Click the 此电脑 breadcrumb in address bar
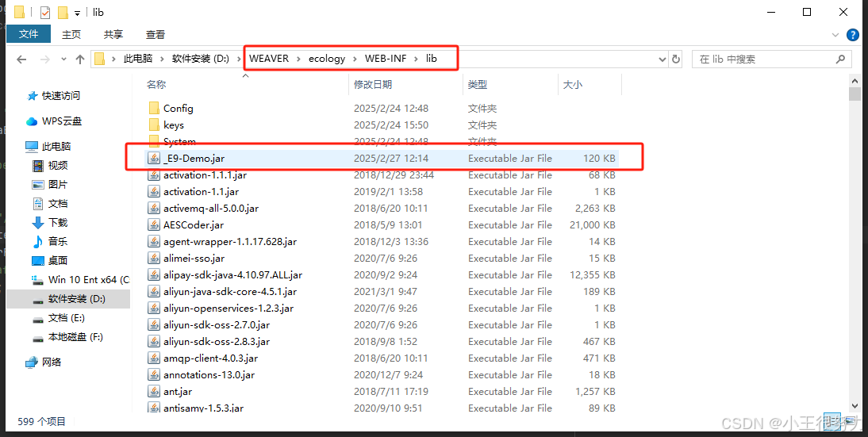 [138, 59]
